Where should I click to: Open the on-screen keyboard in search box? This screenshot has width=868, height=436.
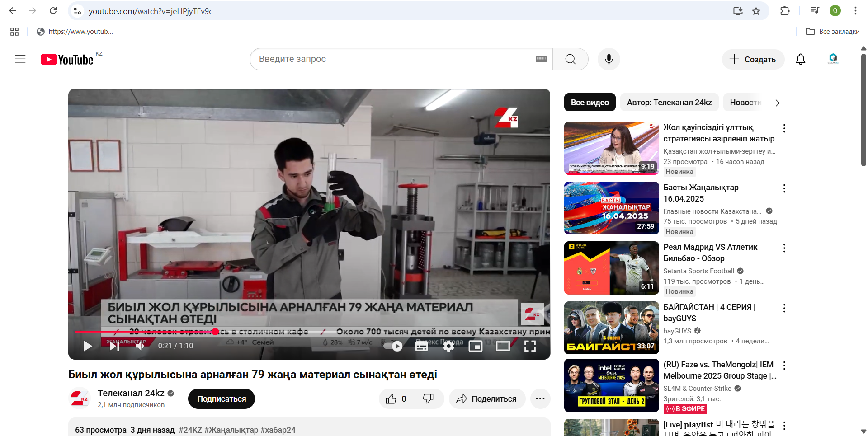coord(541,59)
